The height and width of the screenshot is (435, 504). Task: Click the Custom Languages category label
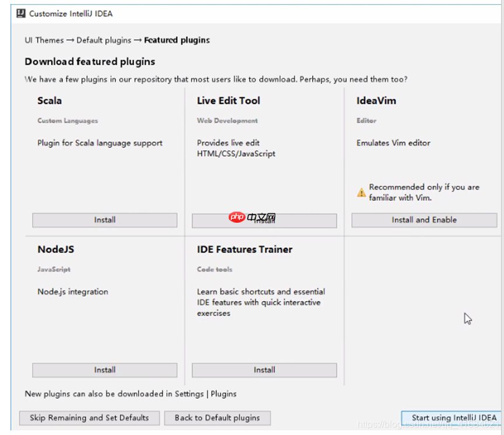pos(68,121)
